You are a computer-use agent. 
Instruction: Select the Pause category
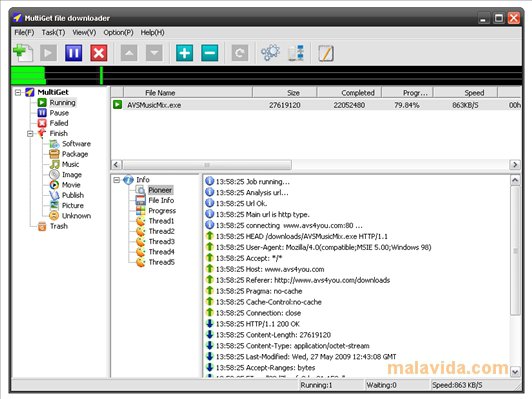pos(59,113)
